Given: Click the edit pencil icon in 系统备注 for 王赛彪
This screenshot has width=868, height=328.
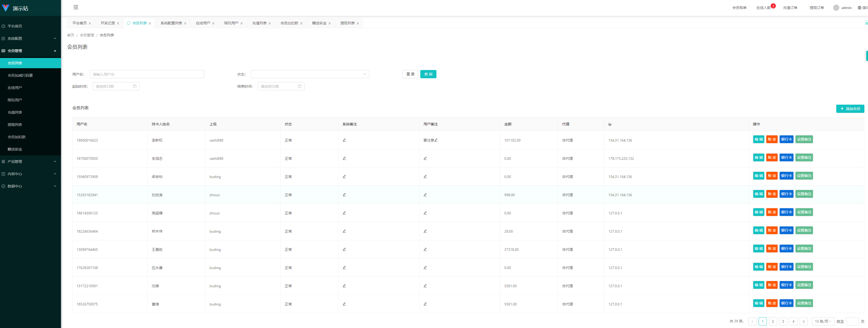Looking at the screenshot, I should point(344,249).
